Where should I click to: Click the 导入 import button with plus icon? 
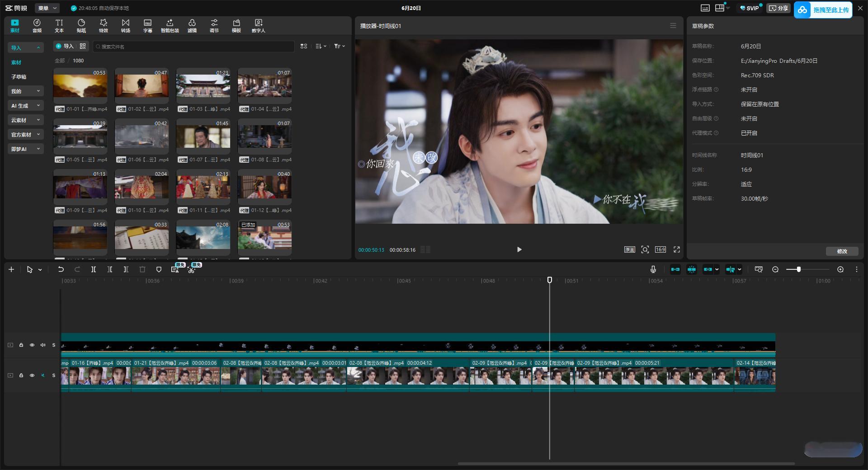pos(64,46)
